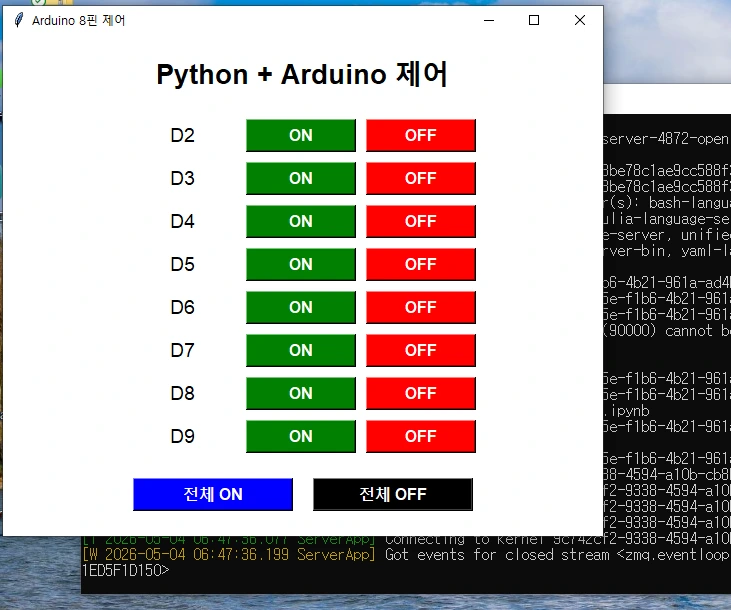Viewport: 731px width, 610px height.
Task: Turn on pin D3
Action: pyautogui.click(x=301, y=178)
